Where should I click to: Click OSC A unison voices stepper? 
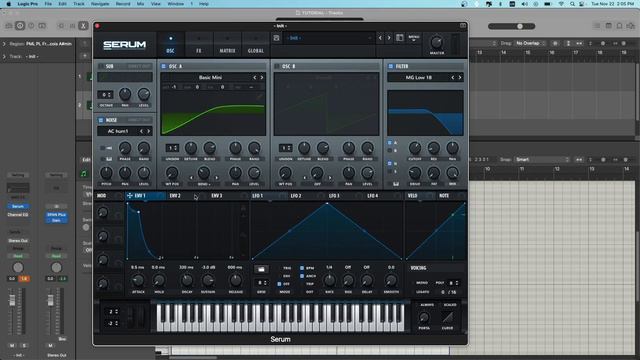[172, 148]
